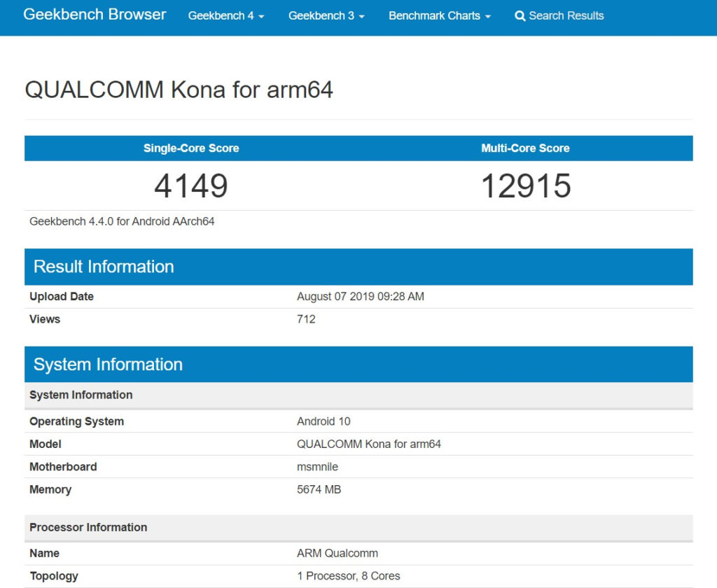Click the Topology label
The height and width of the screenshot is (588, 717).
pos(53,576)
